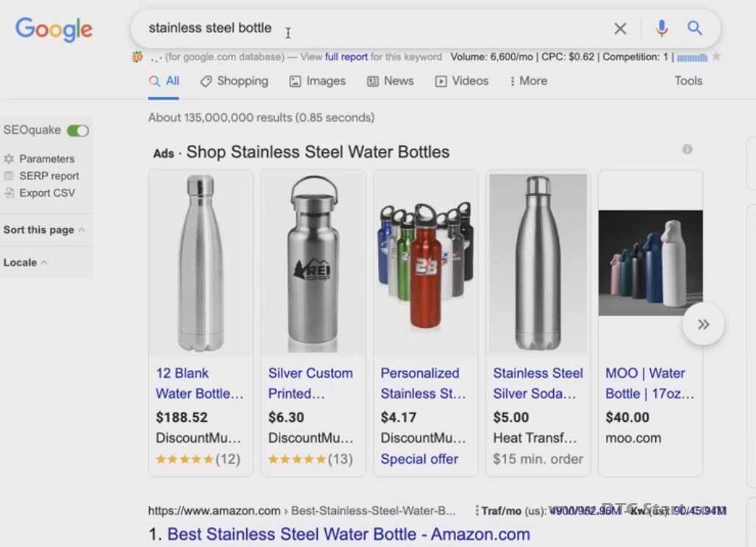Open the 12 Blank Water Bottle image
The height and width of the screenshot is (547, 756).
(201, 263)
